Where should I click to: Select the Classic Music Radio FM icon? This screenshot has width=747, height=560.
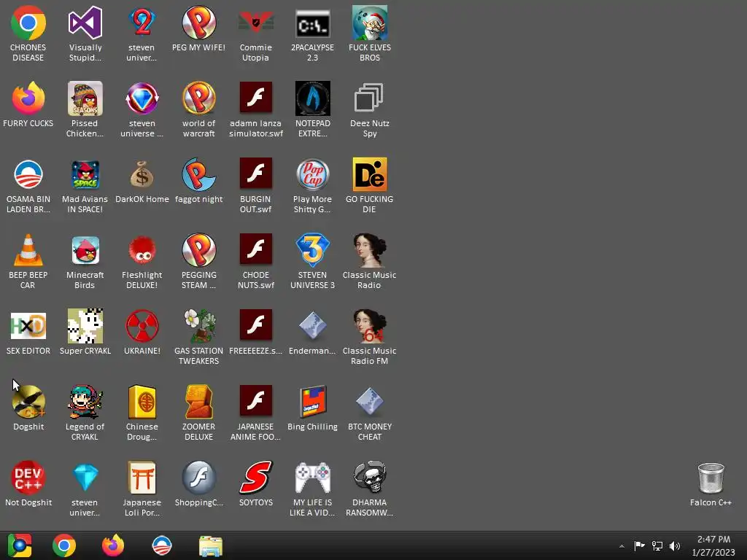click(370, 336)
